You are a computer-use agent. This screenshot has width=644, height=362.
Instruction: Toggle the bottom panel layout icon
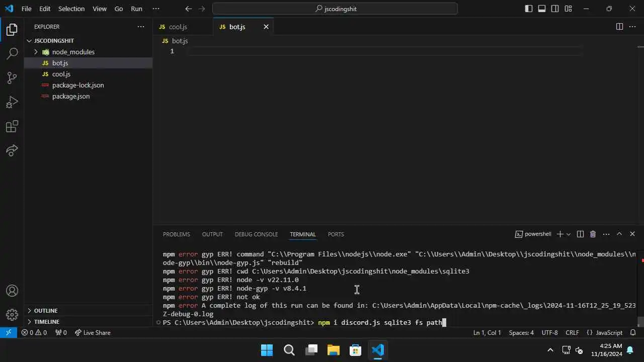tap(542, 9)
